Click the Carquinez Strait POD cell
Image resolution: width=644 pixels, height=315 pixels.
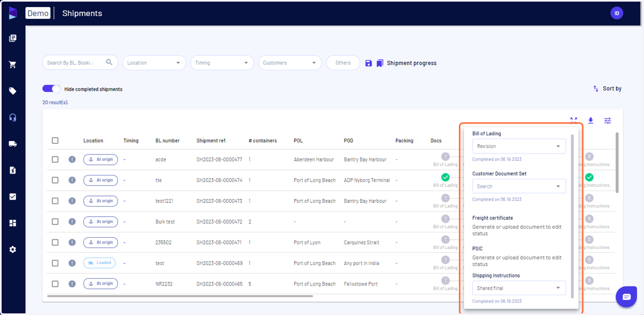tap(361, 243)
